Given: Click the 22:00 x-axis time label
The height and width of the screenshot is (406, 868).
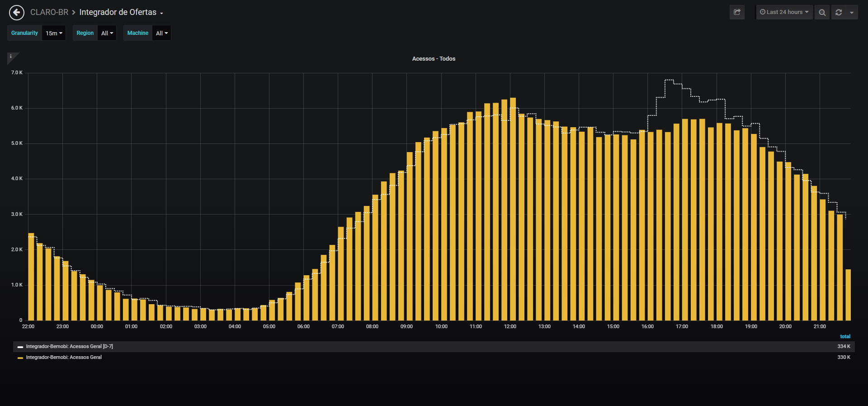Looking at the screenshot, I should click(28, 327).
